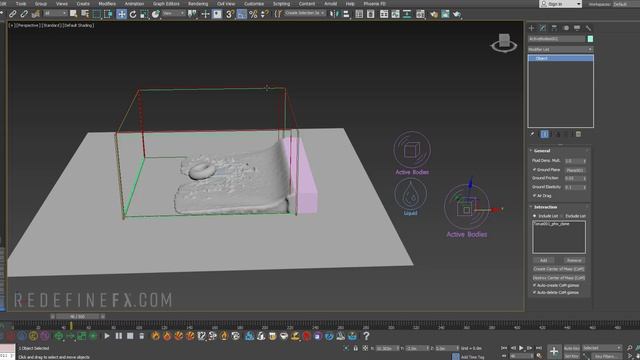Click the Ground Plane Plane001 pick button
640x360 pixels.
[575, 170]
